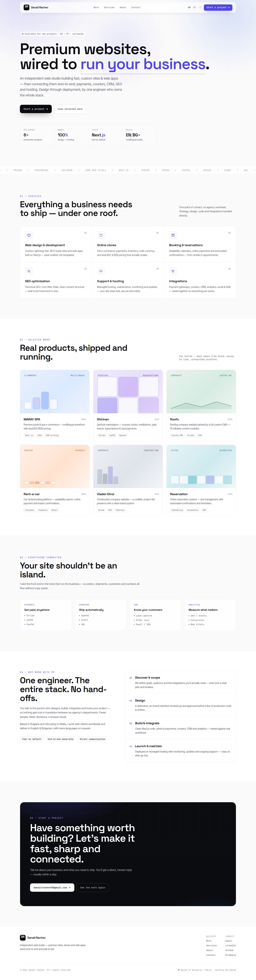Click the Booking & reservations calendar icon
256x980 pixels.
click(173, 235)
